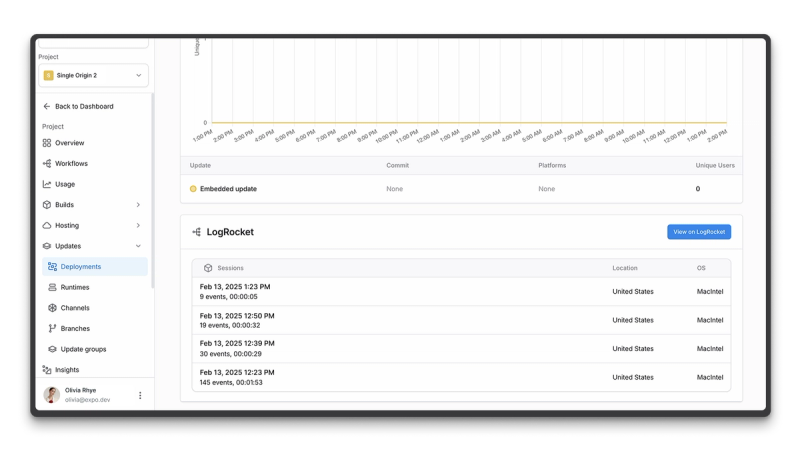Screen dimensions: 800x451
Task: Click the 12:00 AM chart axis label
Action: [x=428, y=136]
